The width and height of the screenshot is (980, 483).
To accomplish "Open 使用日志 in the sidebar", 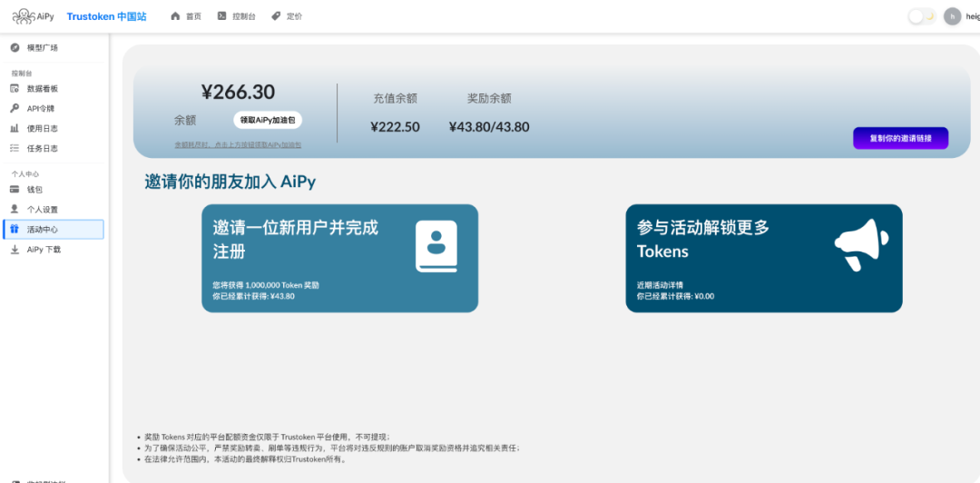I will [43, 129].
